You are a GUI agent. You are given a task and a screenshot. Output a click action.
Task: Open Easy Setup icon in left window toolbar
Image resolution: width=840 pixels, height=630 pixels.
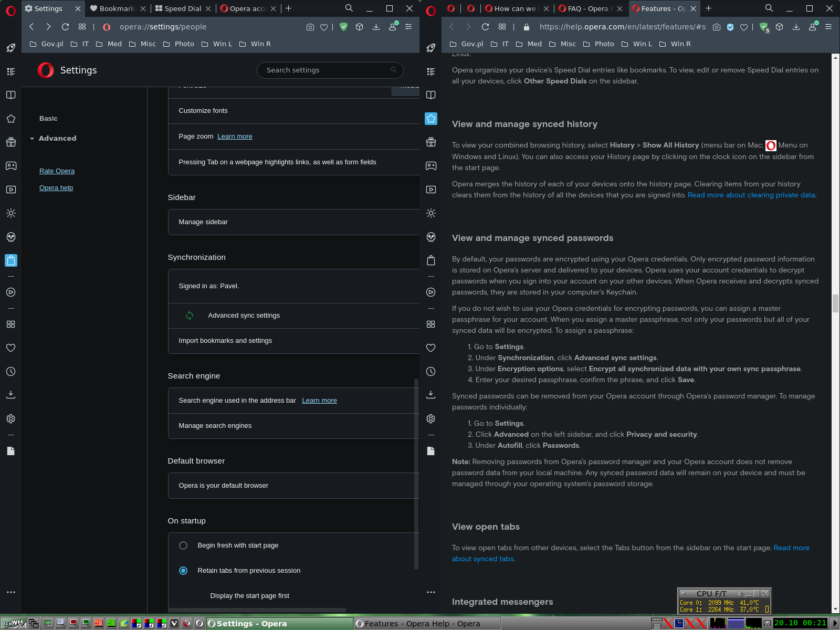[408, 27]
